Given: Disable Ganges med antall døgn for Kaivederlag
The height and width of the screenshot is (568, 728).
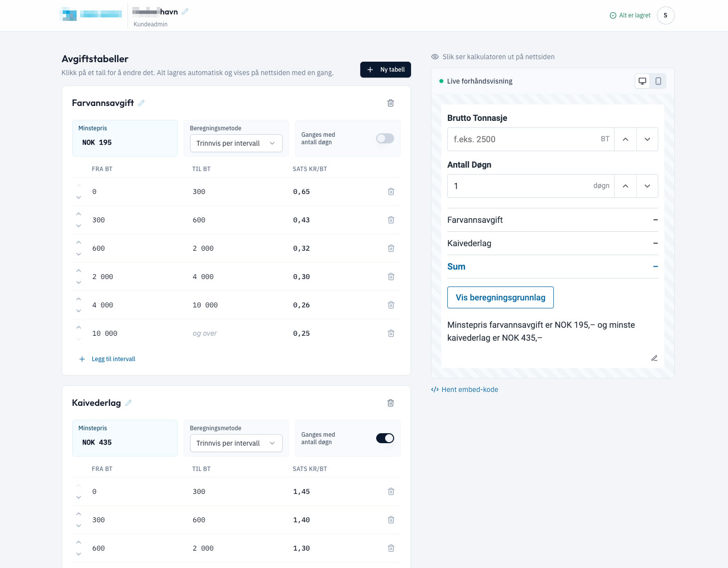Looking at the screenshot, I should point(385,438).
